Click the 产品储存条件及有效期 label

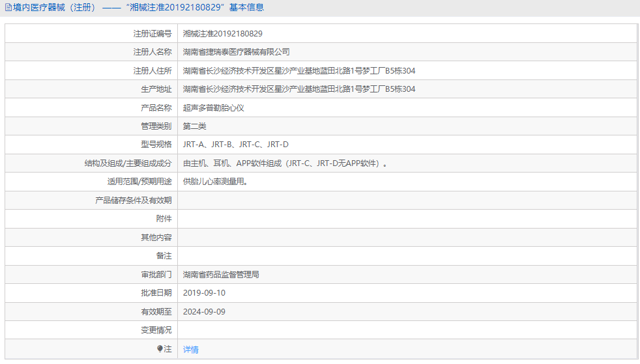click(134, 200)
